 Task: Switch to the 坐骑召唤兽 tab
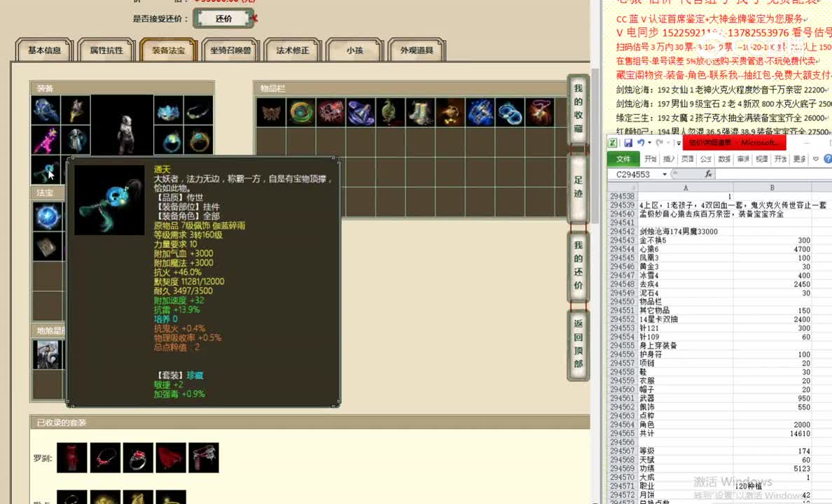click(231, 50)
